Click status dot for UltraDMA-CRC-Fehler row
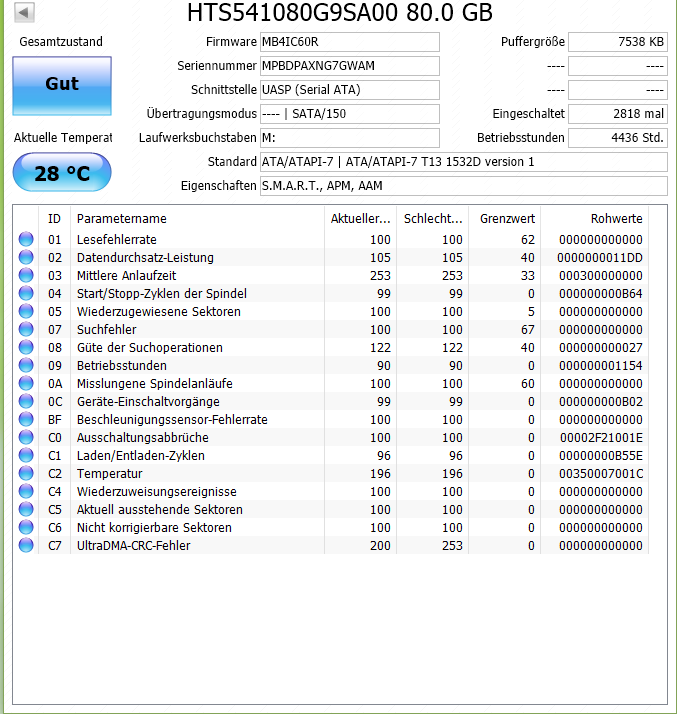This screenshot has width=677, height=714. 26,545
